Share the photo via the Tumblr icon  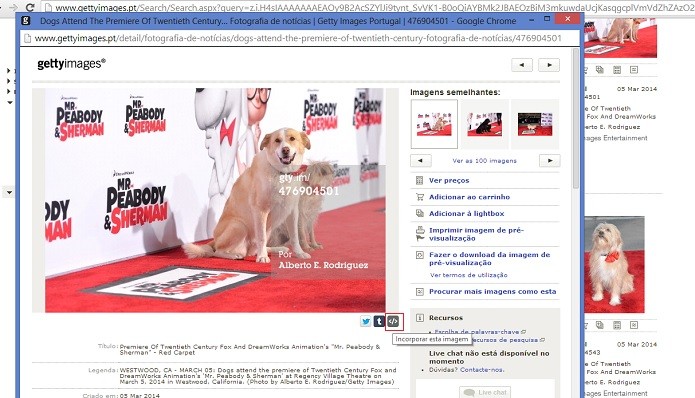pyautogui.click(x=379, y=321)
